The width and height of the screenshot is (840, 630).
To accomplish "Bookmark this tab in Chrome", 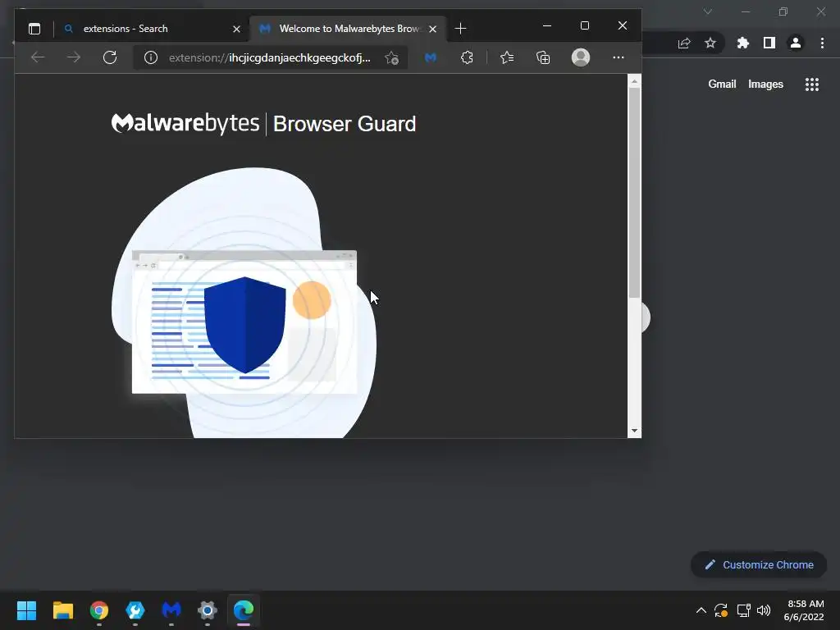I will [710, 43].
